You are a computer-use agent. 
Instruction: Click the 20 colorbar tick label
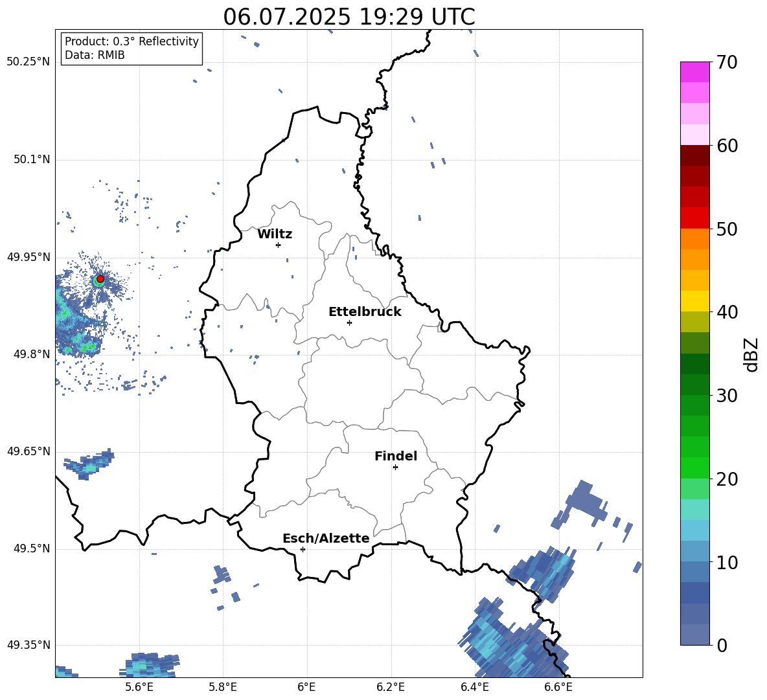(727, 479)
